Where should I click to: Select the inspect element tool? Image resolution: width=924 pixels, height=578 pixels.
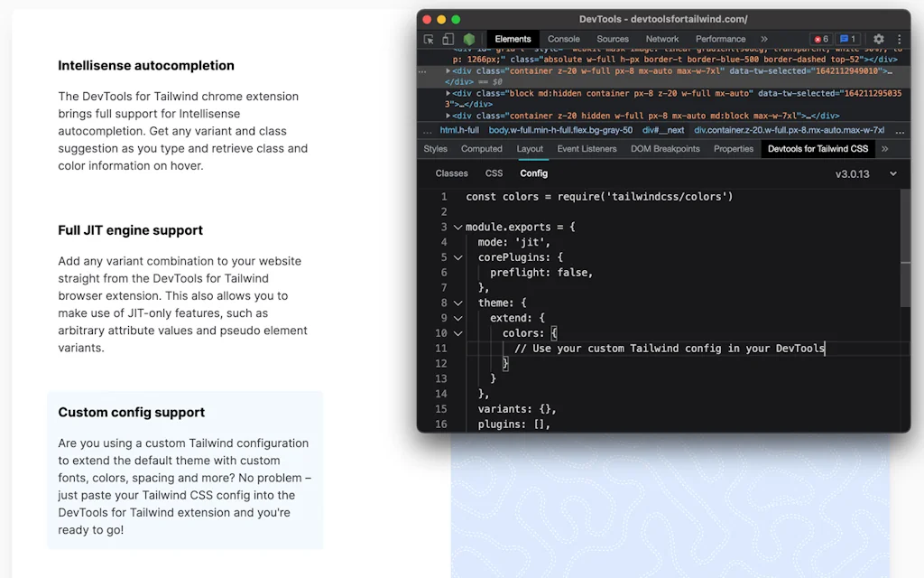point(429,39)
